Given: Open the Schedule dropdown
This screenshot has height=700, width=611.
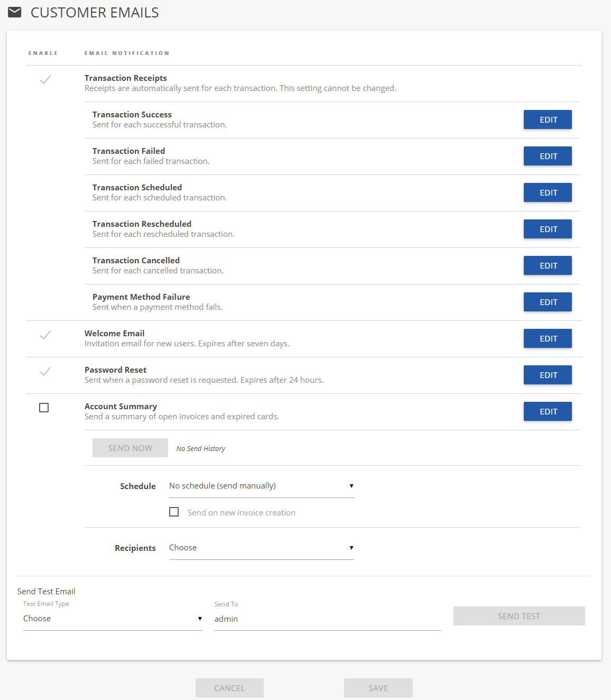Looking at the screenshot, I should tap(261, 486).
